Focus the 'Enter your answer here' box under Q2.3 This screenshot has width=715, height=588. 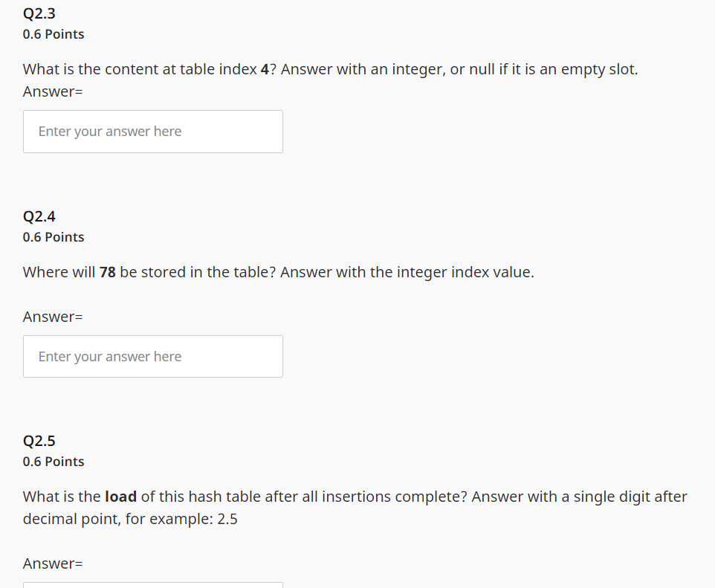tap(152, 131)
